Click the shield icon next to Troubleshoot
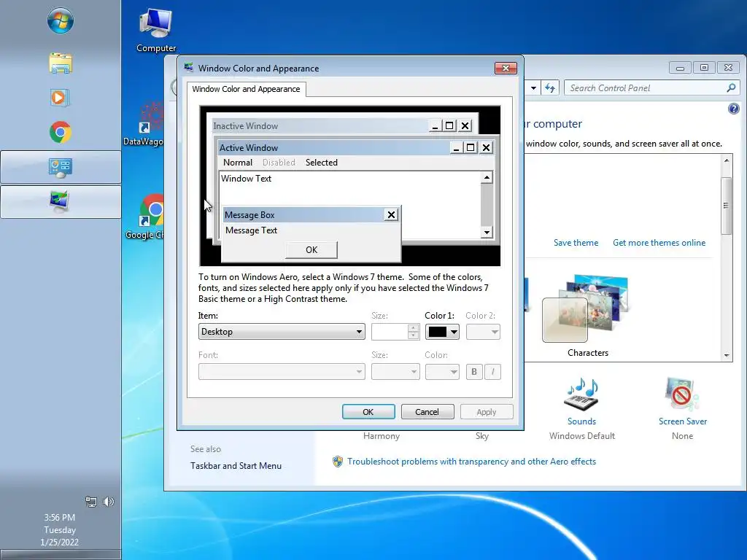The image size is (747, 560). (x=337, y=462)
